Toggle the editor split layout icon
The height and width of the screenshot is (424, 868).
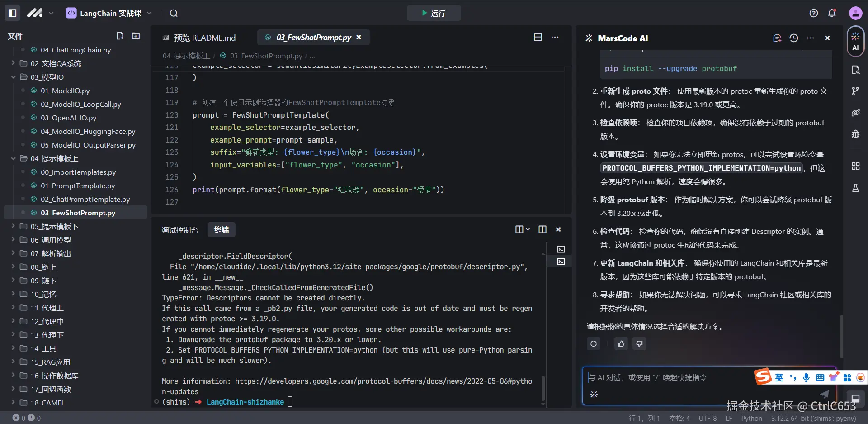pos(538,38)
